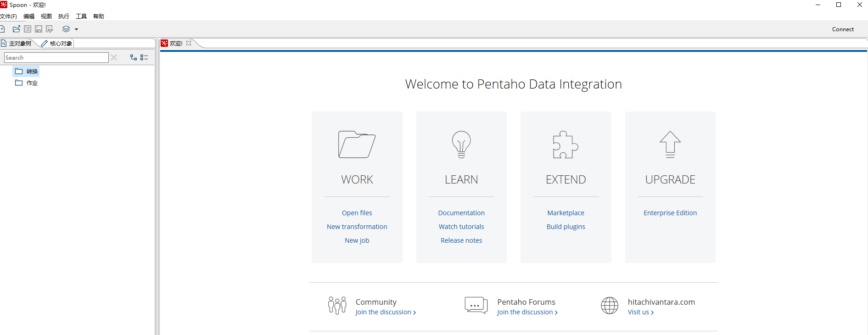Screen dimensions: 868x335
Task: Click the WORK folder icon
Action: point(357,145)
